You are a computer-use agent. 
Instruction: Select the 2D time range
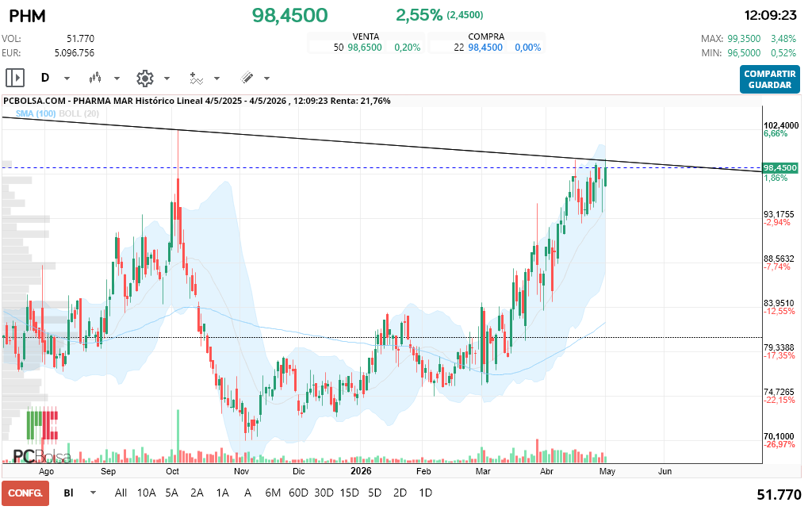pos(400,493)
